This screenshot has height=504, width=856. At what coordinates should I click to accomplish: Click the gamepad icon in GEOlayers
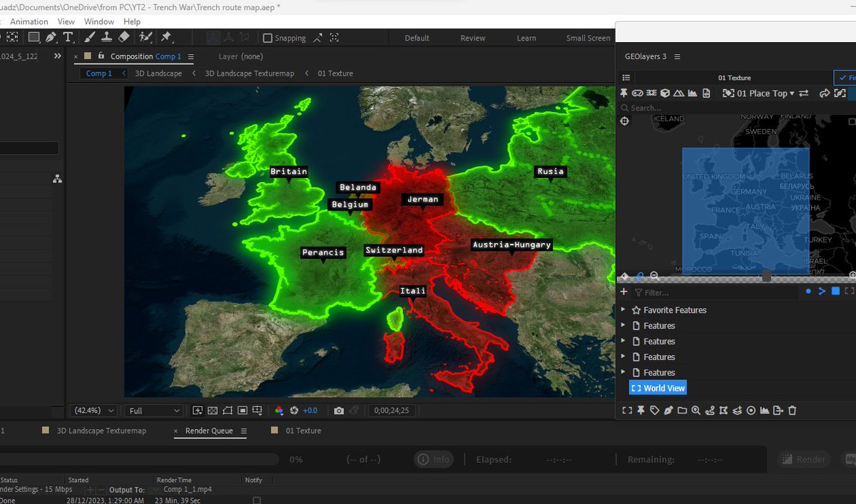638,93
